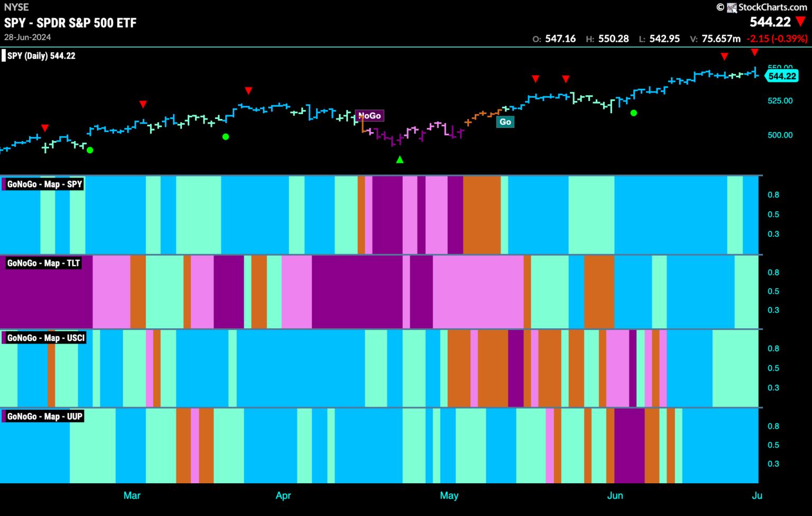Click the green up-triangle marker below the April low
The height and width of the screenshot is (516, 812).
click(x=400, y=159)
